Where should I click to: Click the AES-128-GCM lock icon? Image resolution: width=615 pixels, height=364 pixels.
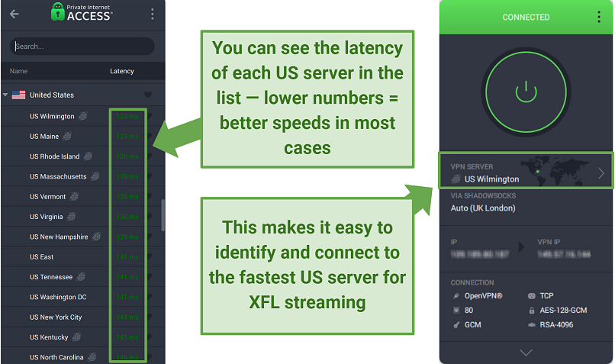(x=532, y=311)
